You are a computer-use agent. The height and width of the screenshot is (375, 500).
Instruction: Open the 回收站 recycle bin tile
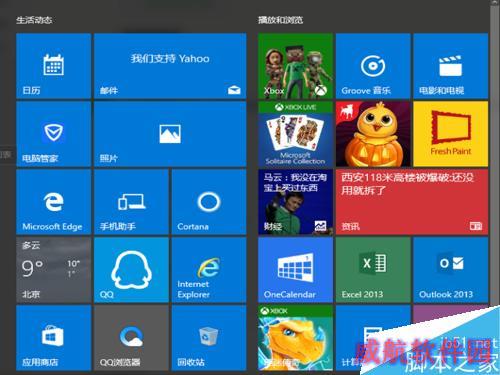tap(209, 338)
